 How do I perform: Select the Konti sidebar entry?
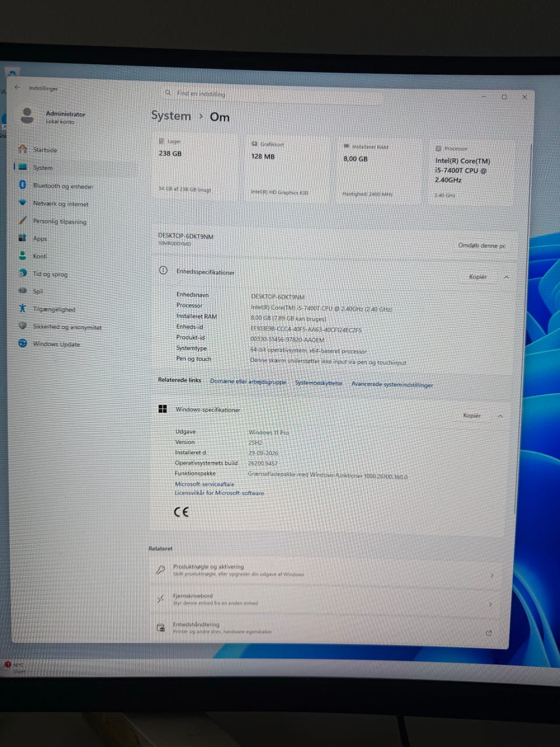[40, 256]
